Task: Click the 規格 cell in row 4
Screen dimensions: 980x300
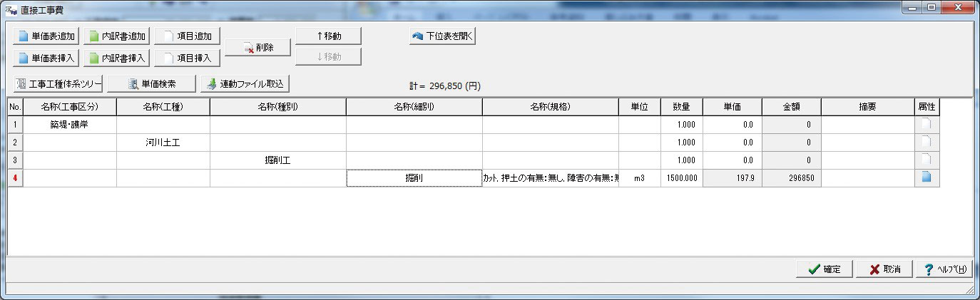Action: pyautogui.click(x=551, y=178)
